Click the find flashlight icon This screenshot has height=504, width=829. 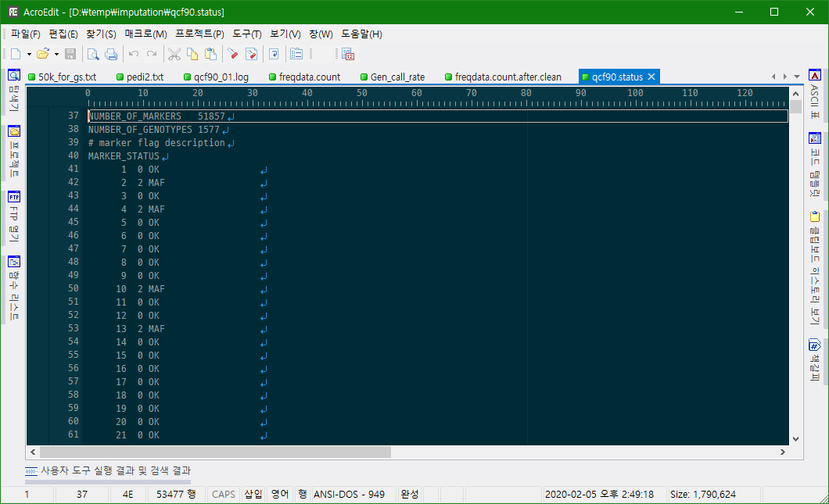[x=232, y=54]
